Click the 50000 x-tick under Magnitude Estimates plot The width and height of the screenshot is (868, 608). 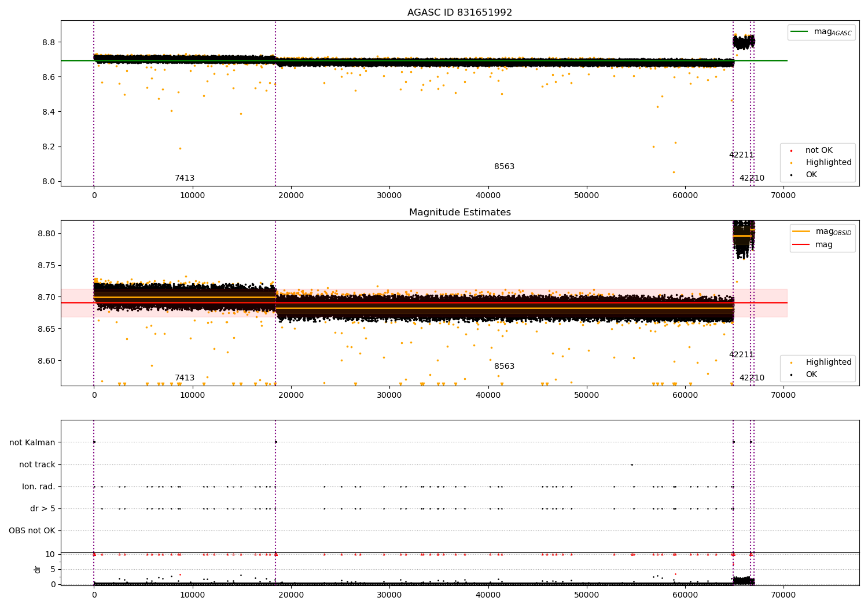point(587,395)
